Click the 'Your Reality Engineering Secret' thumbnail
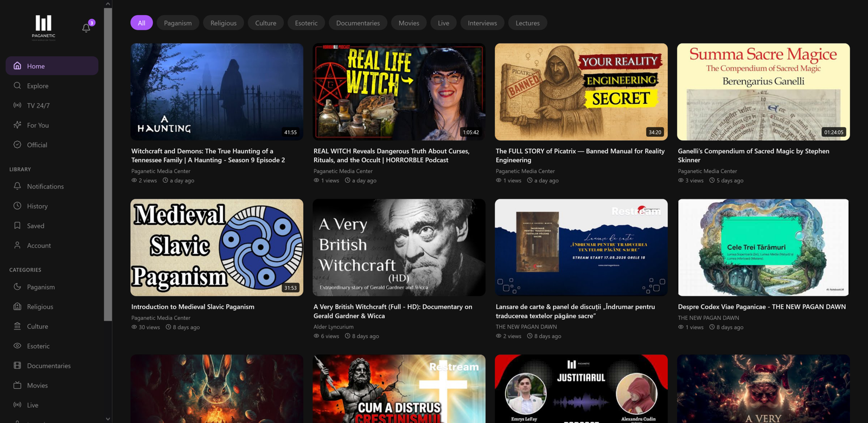The image size is (868, 423). click(x=581, y=92)
